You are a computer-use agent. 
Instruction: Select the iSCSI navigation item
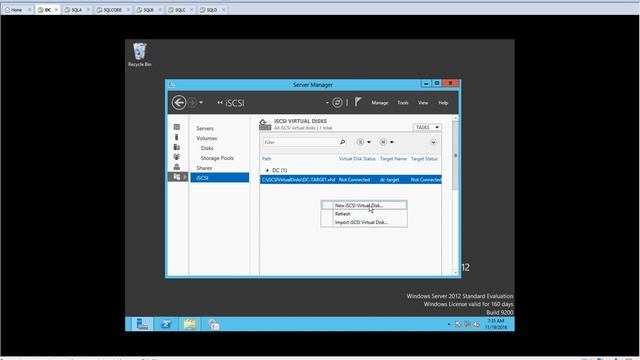(x=220, y=178)
